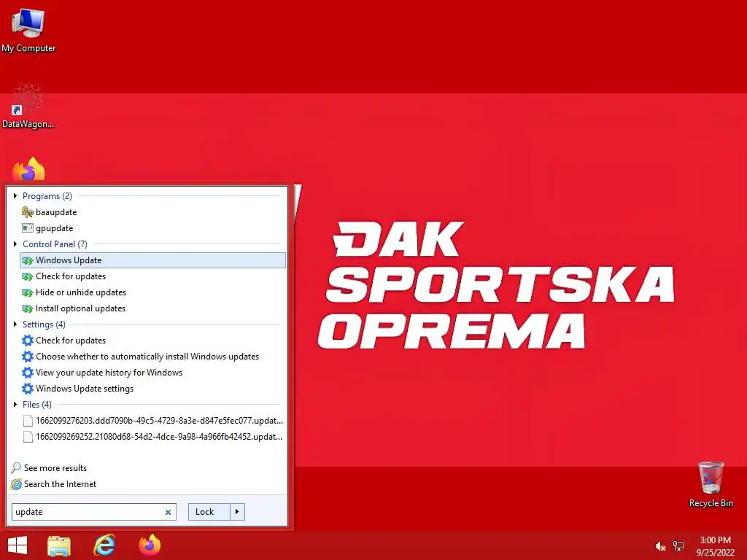Open the arrow menu next to Lock
Image resolution: width=747 pixels, height=560 pixels.
(237, 512)
